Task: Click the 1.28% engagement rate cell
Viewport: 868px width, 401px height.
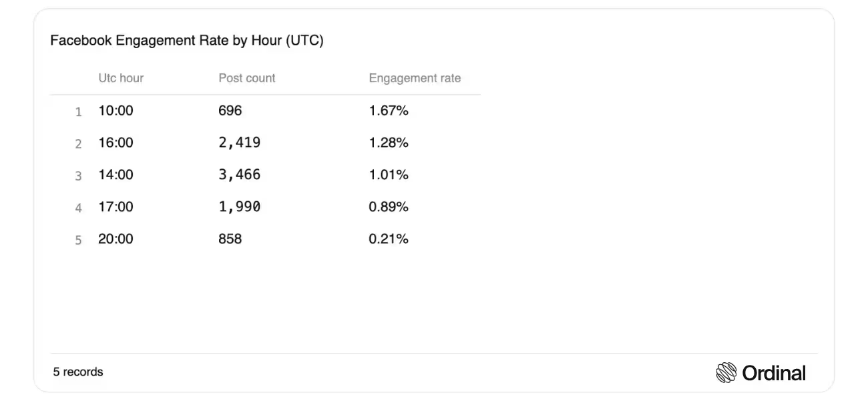Action: (x=389, y=143)
